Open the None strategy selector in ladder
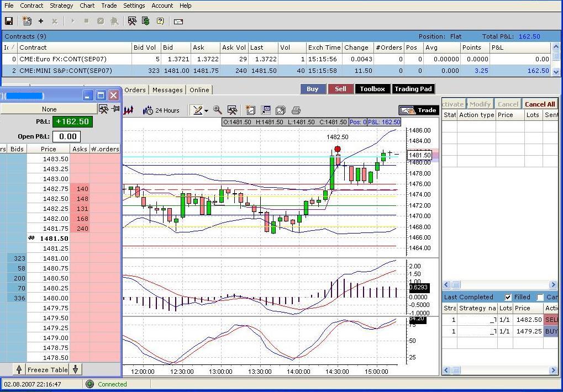Image resolution: width=563 pixels, height=392 pixels. [49, 109]
